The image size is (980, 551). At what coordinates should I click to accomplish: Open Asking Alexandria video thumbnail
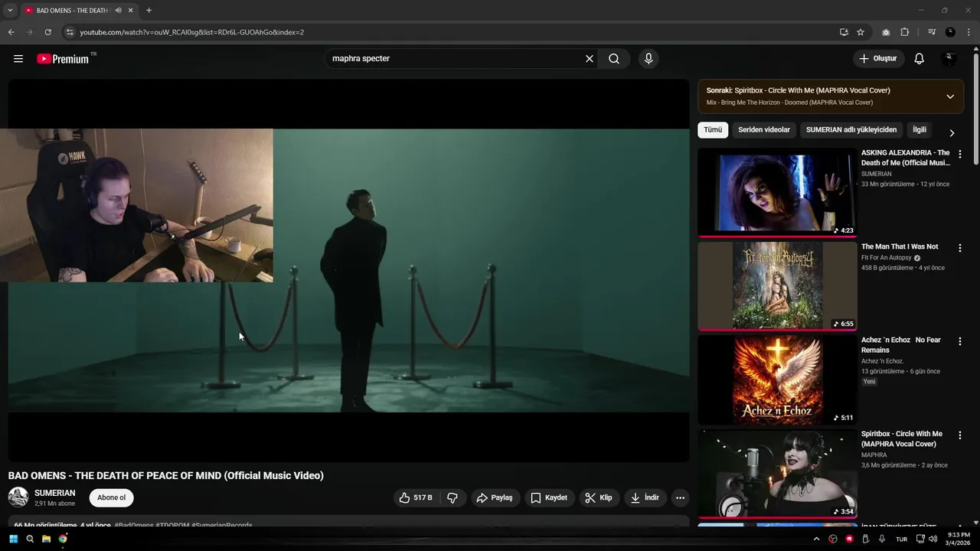[777, 192]
